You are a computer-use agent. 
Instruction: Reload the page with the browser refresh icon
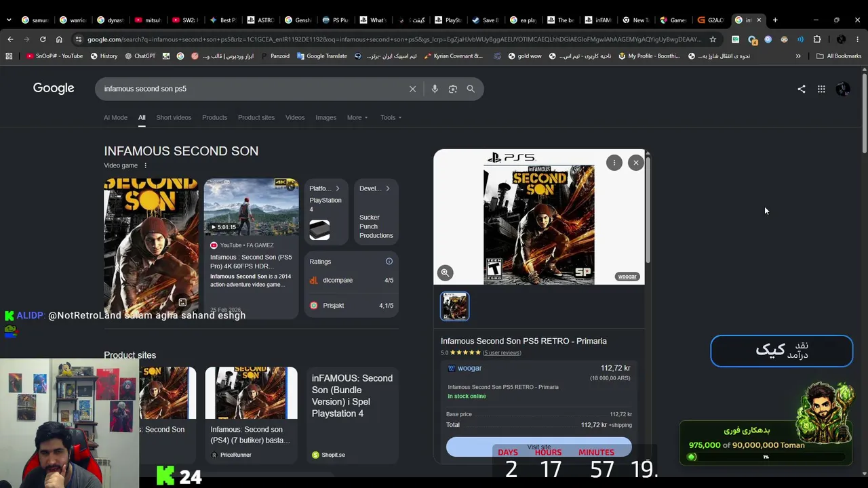pyautogui.click(x=43, y=39)
